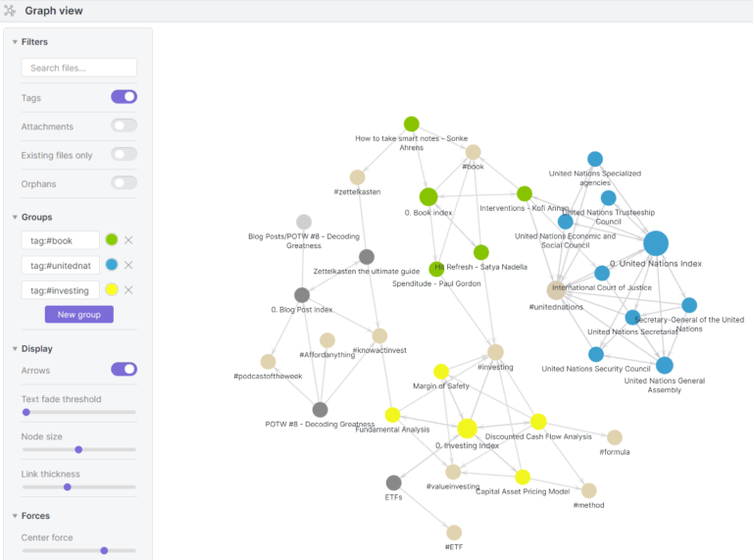Disable the Arrows toggle
753x560 pixels.
124,369
